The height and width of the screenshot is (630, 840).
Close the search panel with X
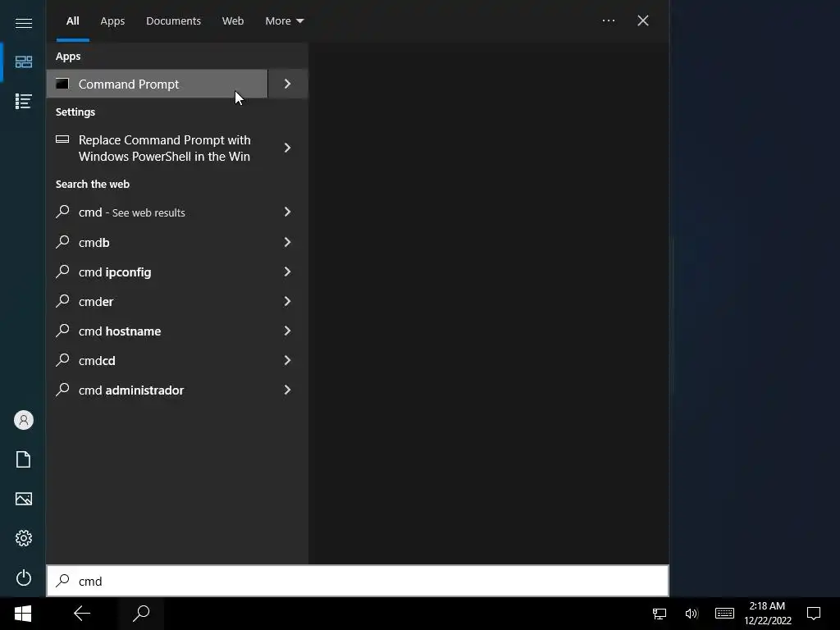pyautogui.click(x=643, y=21)
